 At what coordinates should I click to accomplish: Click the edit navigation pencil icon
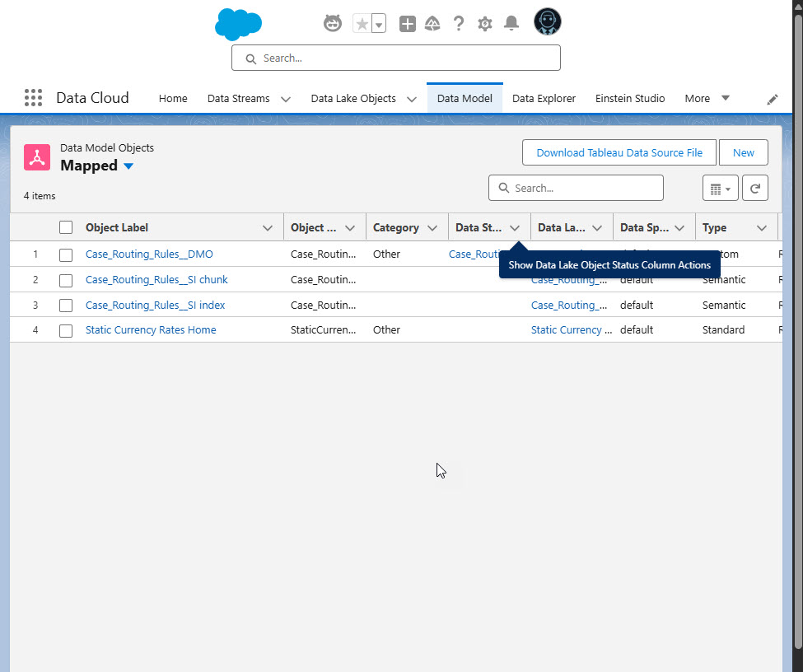(773, 100)
